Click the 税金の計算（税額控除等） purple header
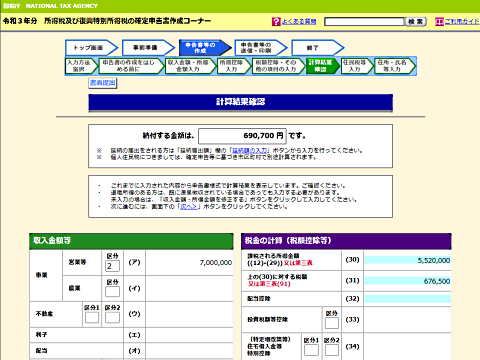 (x=346, y=241)
